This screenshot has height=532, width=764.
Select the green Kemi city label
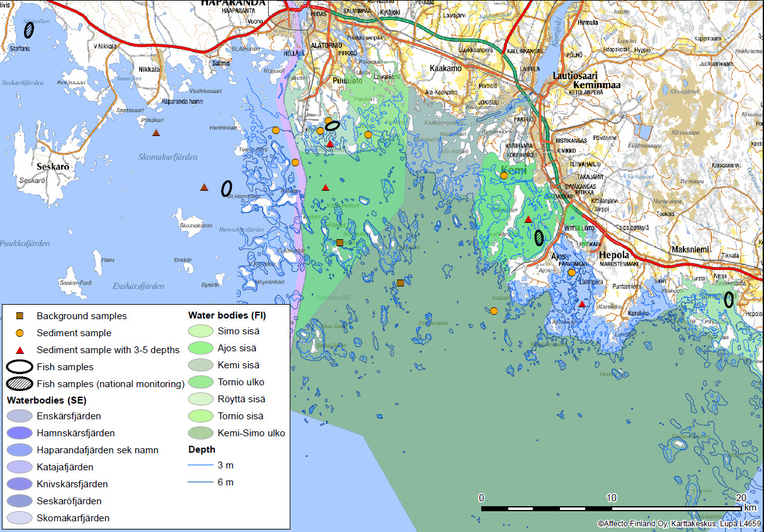click(514, 169)
